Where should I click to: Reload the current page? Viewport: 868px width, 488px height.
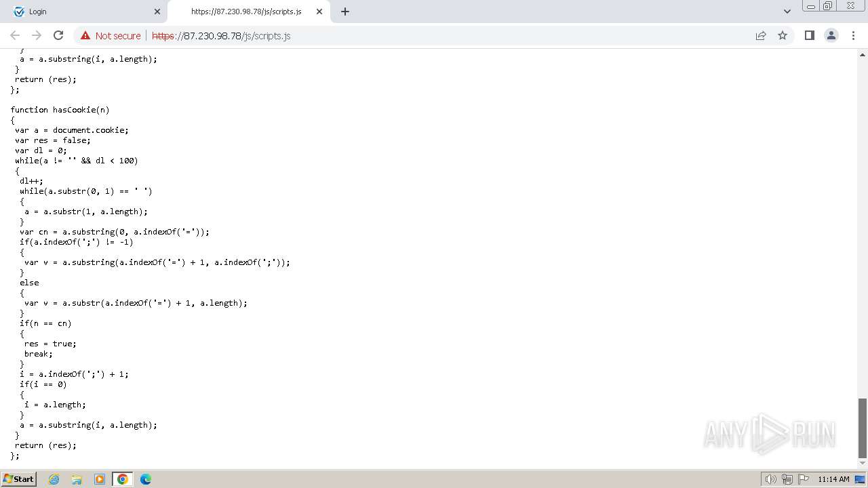[x=58, y=35]
